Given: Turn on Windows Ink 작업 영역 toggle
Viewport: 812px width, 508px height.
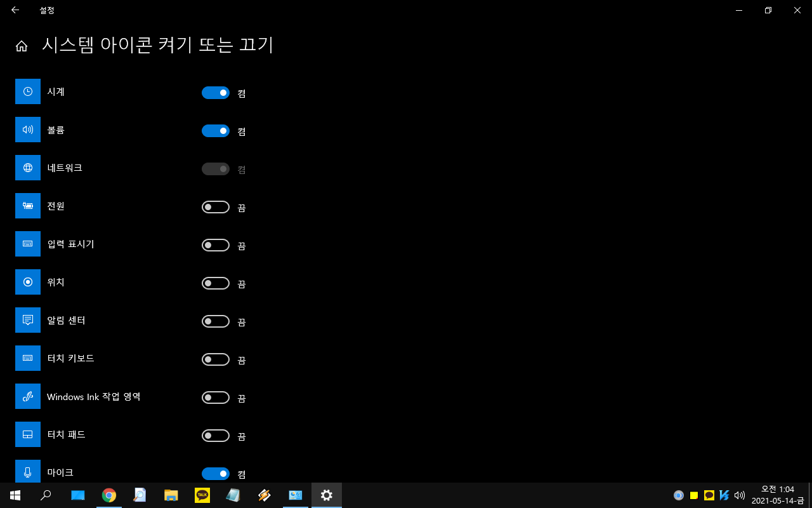Looking at the screenshot, I should [x=216, y=398].
